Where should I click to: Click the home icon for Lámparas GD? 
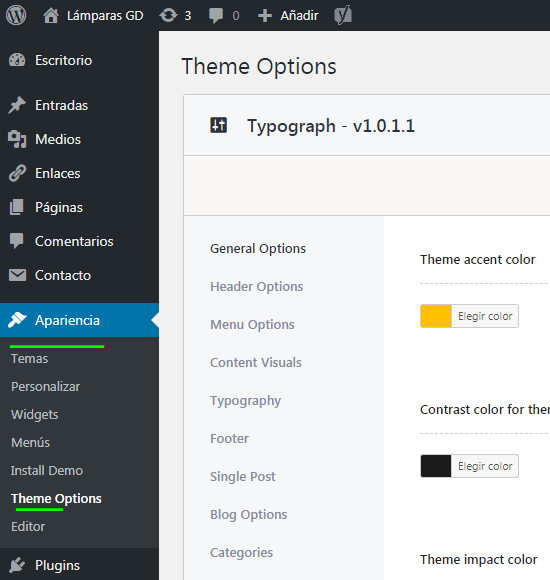51,16
